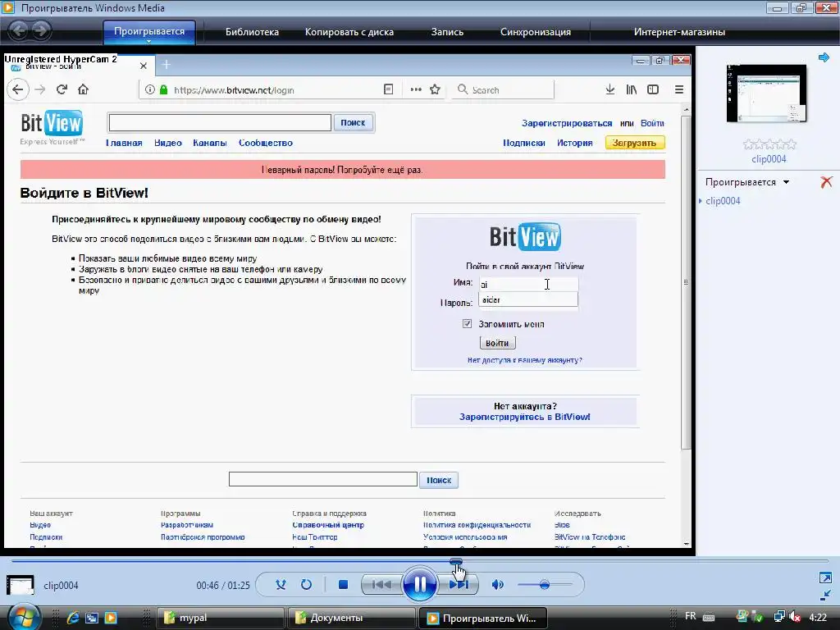Screen dimensions: 840x630
Task: Switch to compact mode icon
Action: (825, 595)
